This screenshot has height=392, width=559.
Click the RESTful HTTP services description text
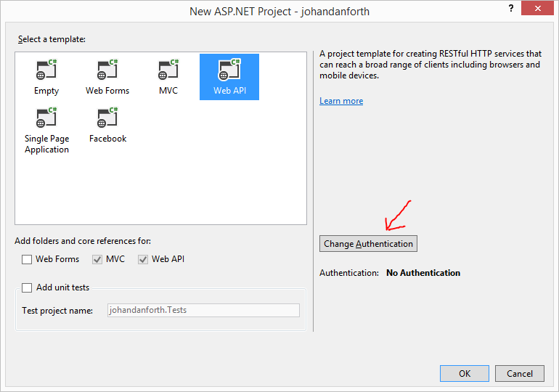(x=431, y=65)
